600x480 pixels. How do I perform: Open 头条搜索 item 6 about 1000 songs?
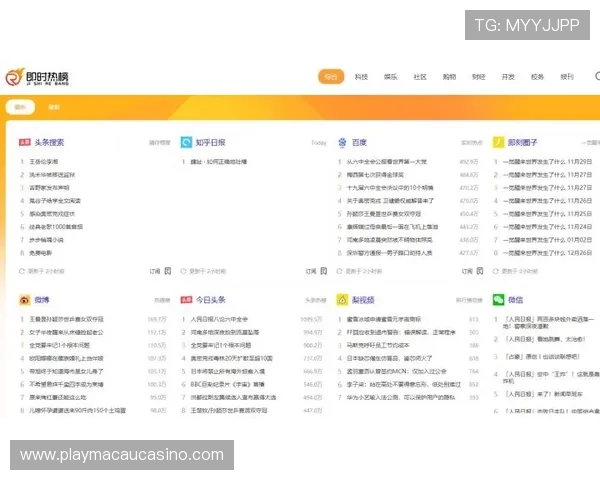tap(56, 227)
